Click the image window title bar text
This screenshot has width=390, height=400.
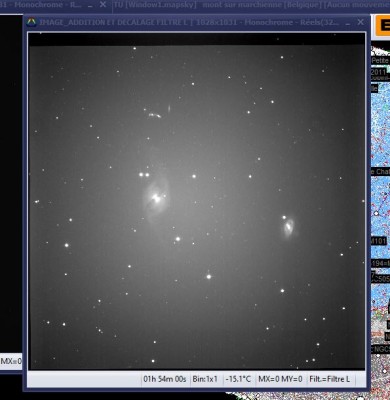[189, 22]
